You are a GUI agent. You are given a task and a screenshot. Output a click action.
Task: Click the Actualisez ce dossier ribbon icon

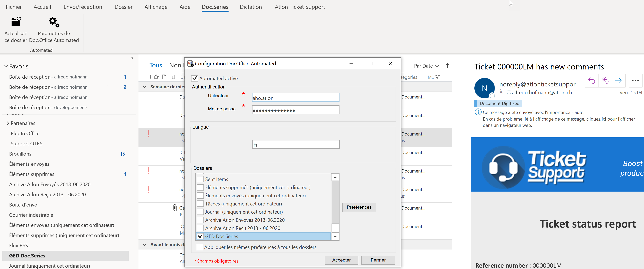[x=16, y=22]
